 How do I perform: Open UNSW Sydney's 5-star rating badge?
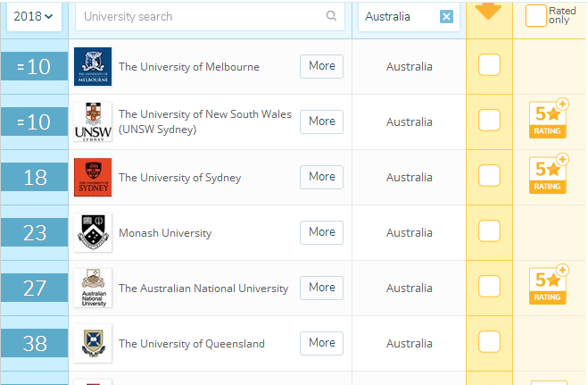pyautogui.click(x=548, y=122)
